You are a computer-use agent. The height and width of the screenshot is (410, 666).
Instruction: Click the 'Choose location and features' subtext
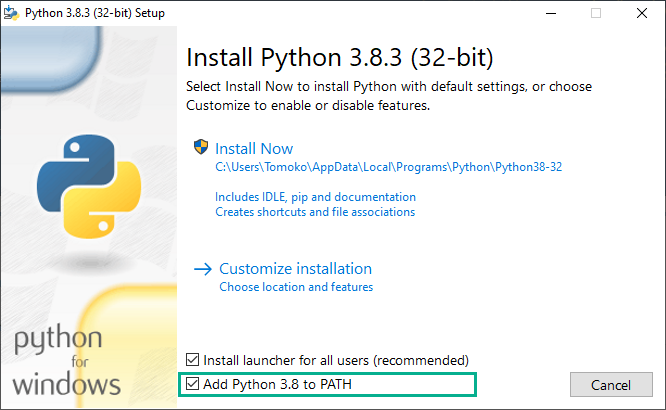(x=296, y=287)
